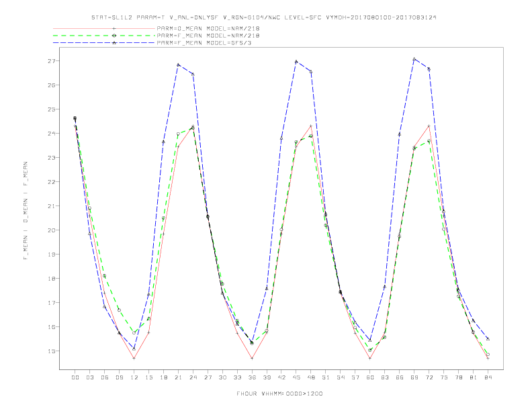Click x-axis tick label 63
Viewport: 532px width, 411px height.
[x=385, y=377]
